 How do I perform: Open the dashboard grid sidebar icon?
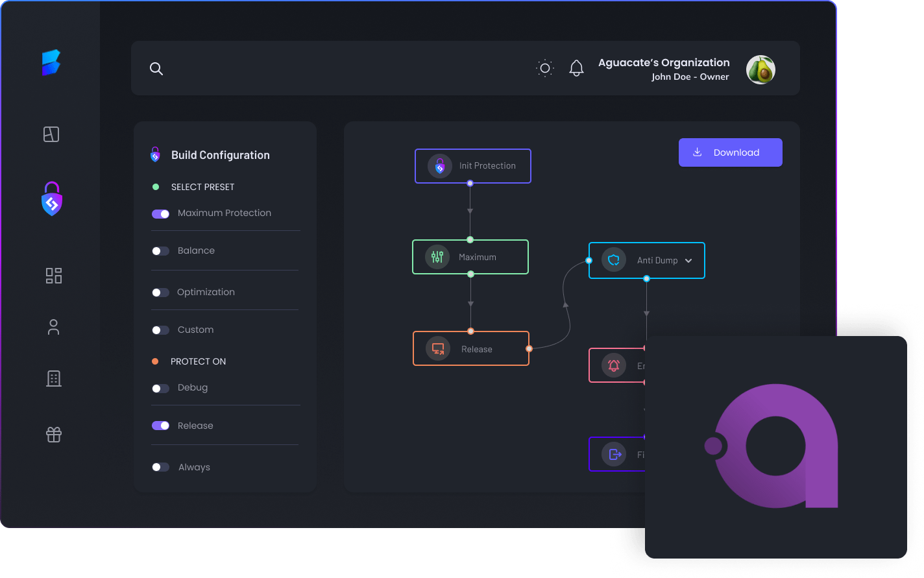[x=54, y=276]
